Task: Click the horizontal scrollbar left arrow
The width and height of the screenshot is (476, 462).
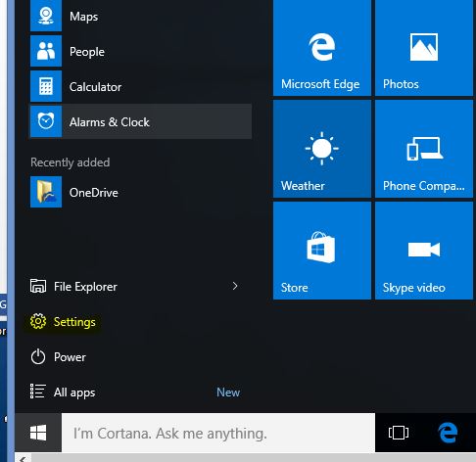Action: click(23, 458)
